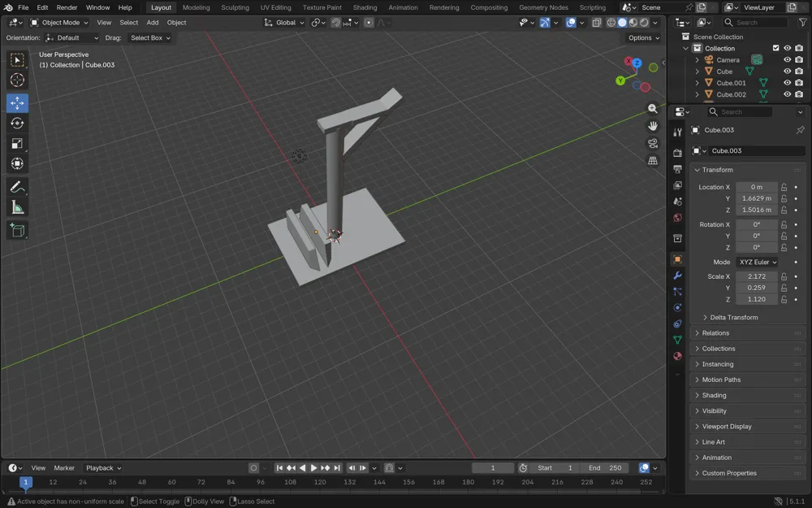Click the Location Y value field
This screenshot has width=812, height=508.
(x=757, y=198)
